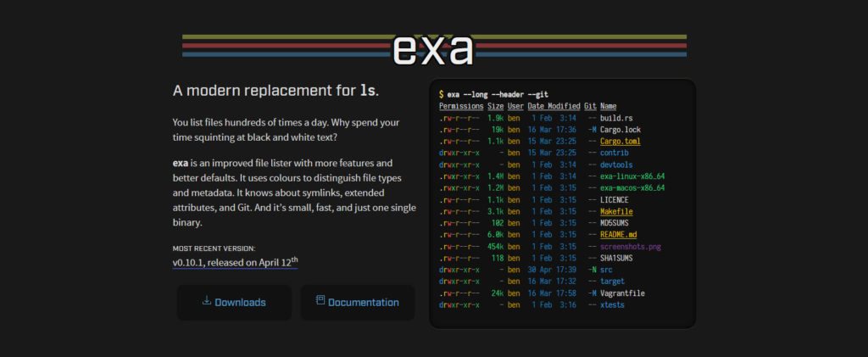Click the 'Size' column header
The height and width of the screenshot is (357, 868).
coord(495,106)
